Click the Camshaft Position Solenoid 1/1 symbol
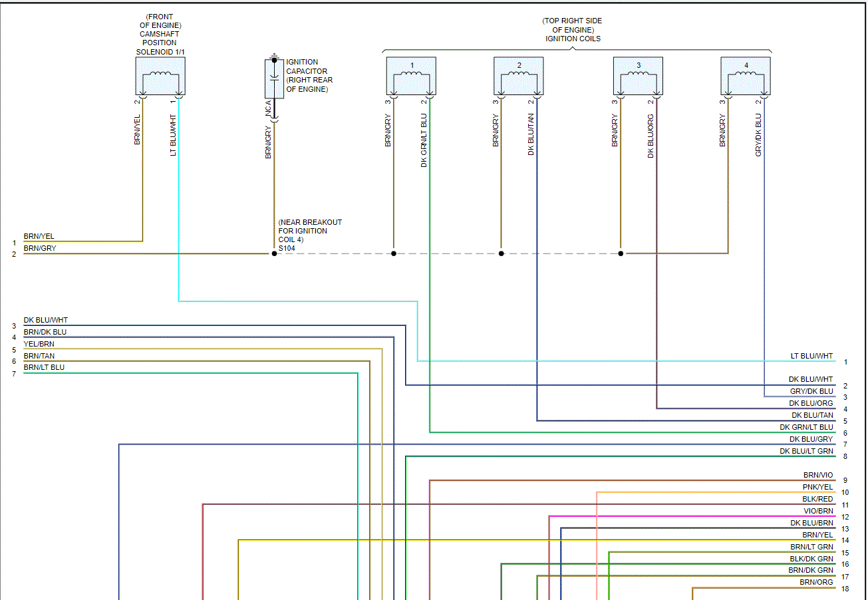868x600 pixels. [x=160, y=76]
